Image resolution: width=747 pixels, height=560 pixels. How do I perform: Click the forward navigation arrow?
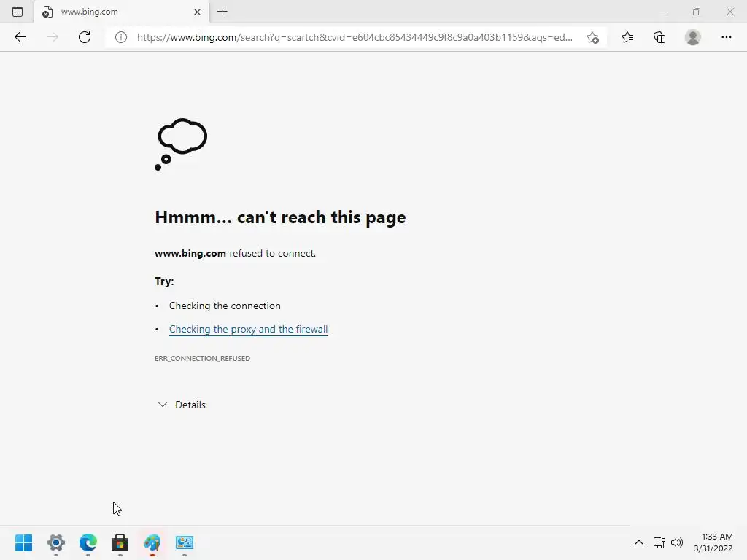tap(53, 37)
